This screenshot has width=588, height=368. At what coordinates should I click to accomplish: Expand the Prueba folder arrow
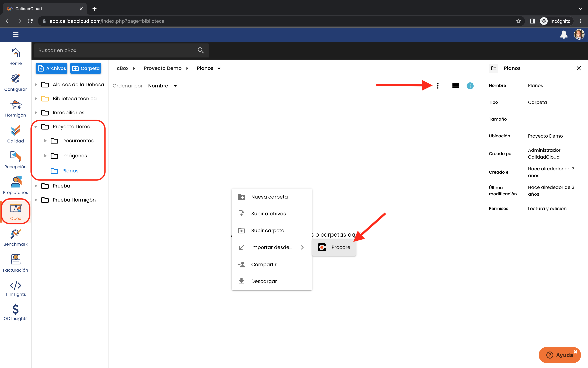click(36, 186)
